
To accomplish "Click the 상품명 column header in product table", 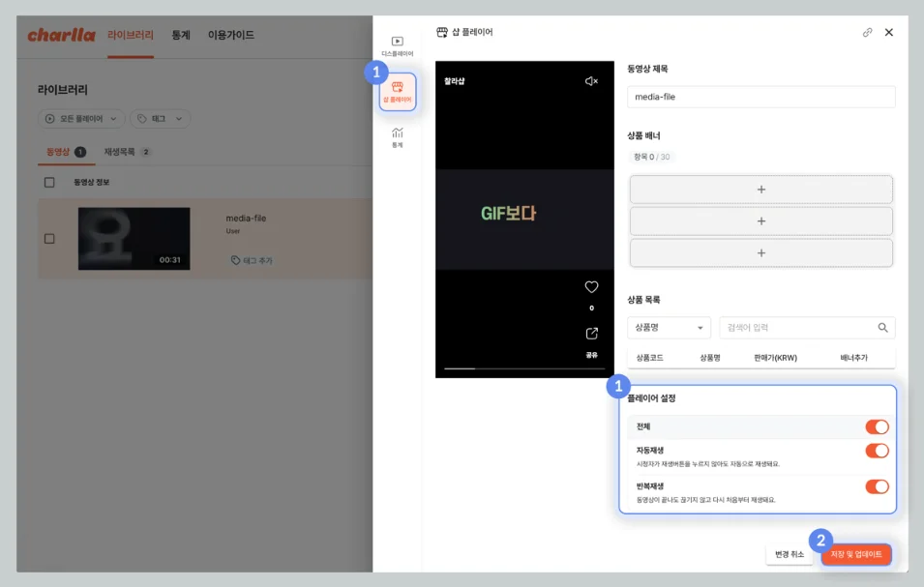I will tap(709, 358).
